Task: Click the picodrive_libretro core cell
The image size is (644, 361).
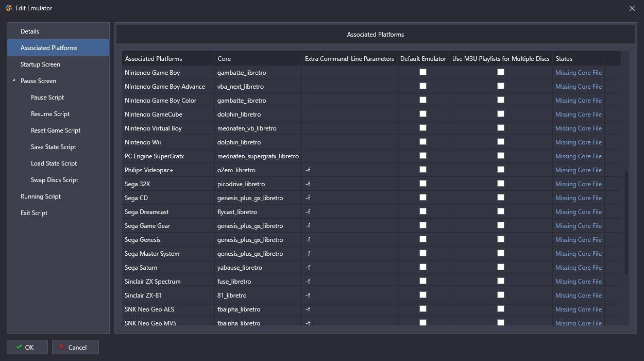Action: coord(258,184)
